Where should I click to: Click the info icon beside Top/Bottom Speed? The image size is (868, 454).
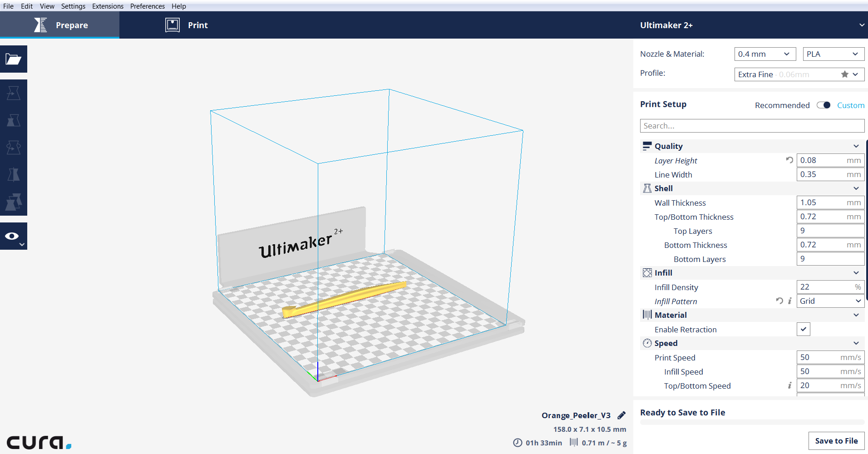[x=790, y=385]
